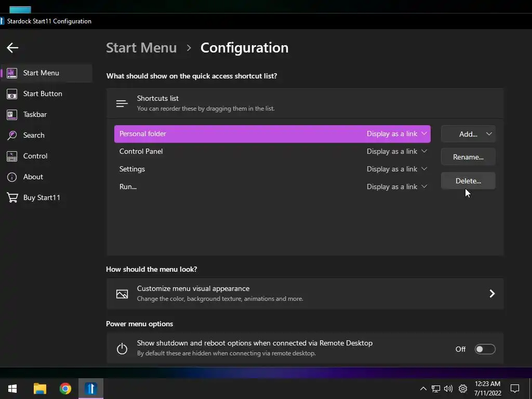This screenshot has height=399, width=532.
Task: Open Personal folder display mode dropdown
Action: pos(396,134)
